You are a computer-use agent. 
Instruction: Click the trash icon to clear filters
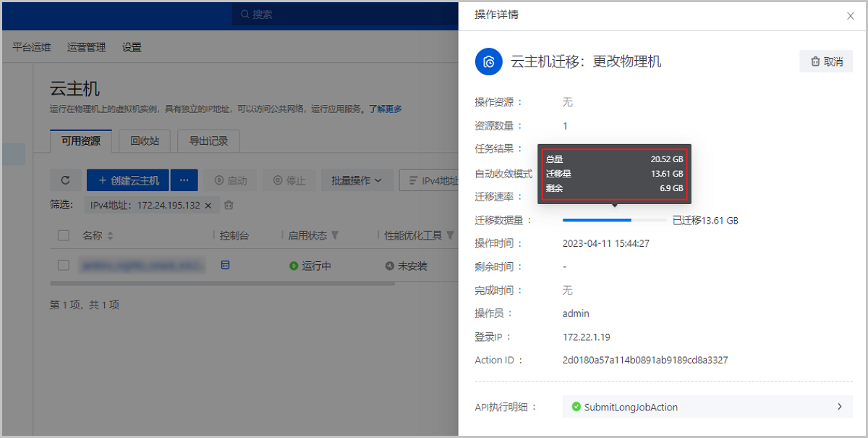pyautogui.click(x=229, y=206)
